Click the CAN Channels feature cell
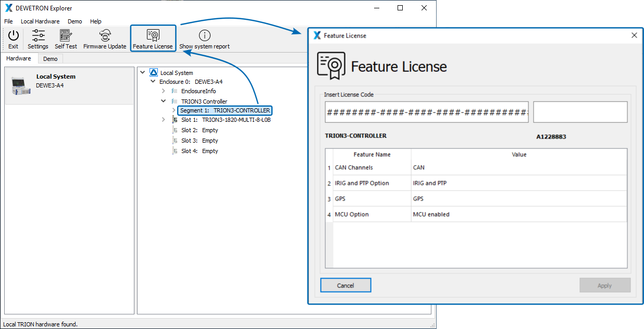This screenshot has width=644, height=329. click(x=372, y=168)
